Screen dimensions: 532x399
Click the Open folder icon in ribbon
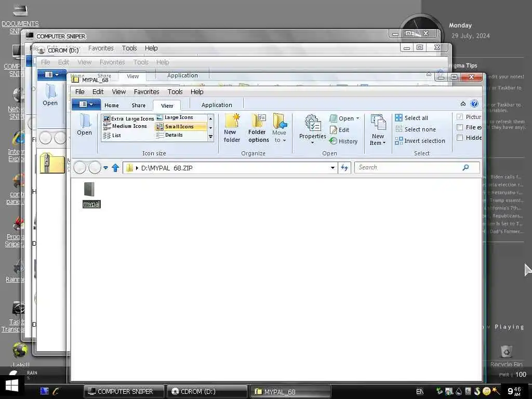tap(84, 125)
